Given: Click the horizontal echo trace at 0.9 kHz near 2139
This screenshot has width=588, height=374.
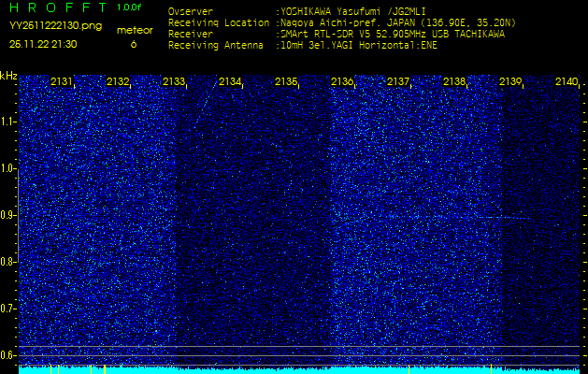Looking at the screenshot, I should 503,217.
